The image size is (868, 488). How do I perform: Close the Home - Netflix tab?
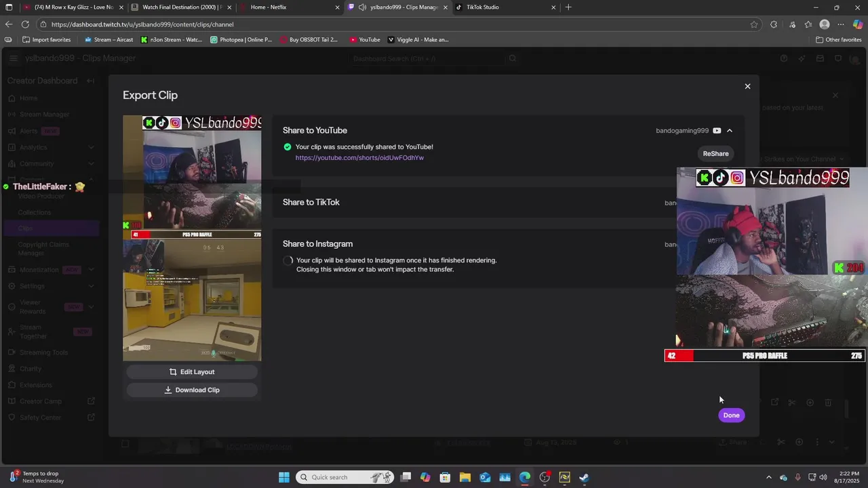pos(337,7)
